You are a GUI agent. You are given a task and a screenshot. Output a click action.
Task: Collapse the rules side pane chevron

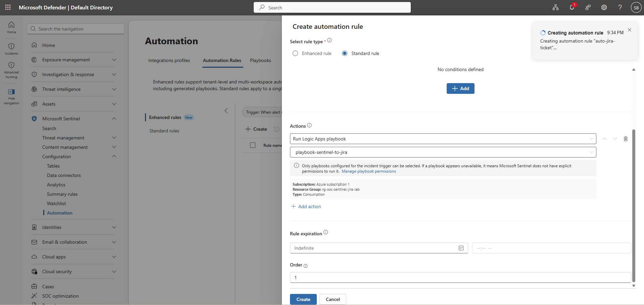click(226, 111)
